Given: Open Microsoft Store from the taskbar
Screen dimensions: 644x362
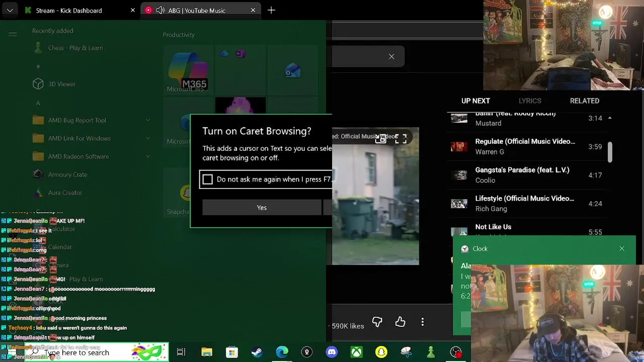Looking at the screenshot, I should click(x=231, y=352).
